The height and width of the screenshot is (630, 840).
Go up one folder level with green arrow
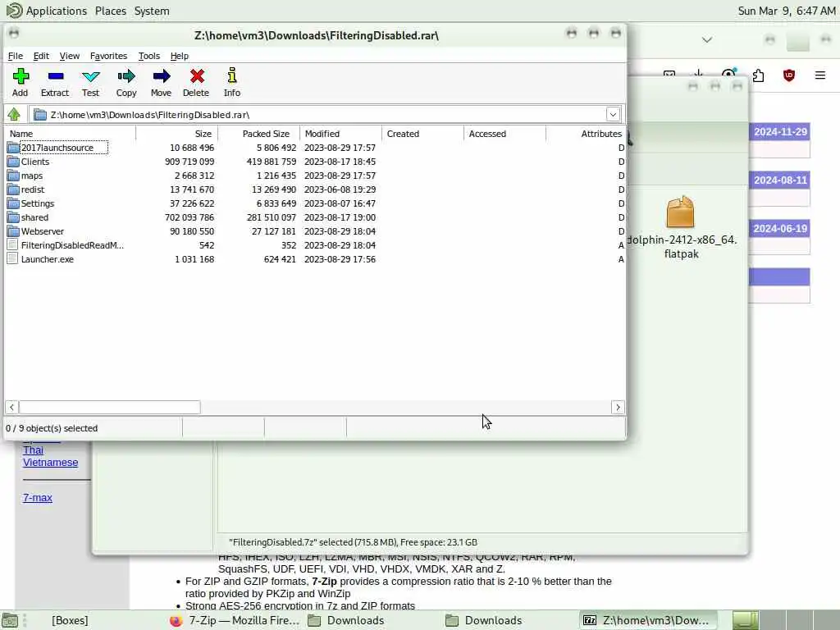coord(14,114)
